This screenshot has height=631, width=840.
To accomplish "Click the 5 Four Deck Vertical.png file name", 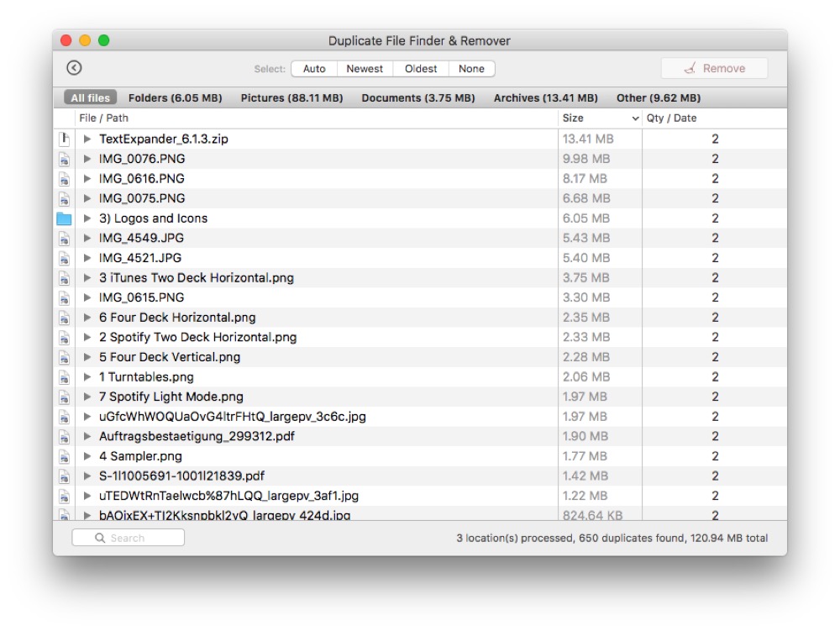I will point(170,357).
